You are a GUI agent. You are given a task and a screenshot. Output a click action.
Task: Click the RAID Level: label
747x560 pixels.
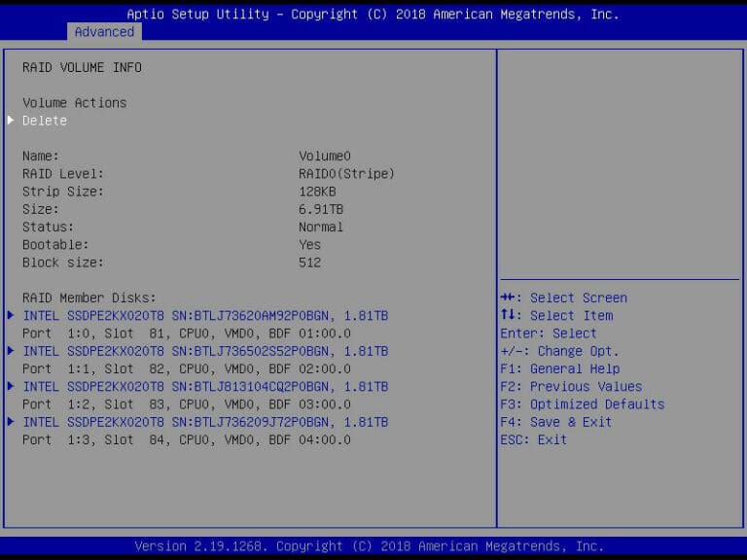tap(63, 174)
